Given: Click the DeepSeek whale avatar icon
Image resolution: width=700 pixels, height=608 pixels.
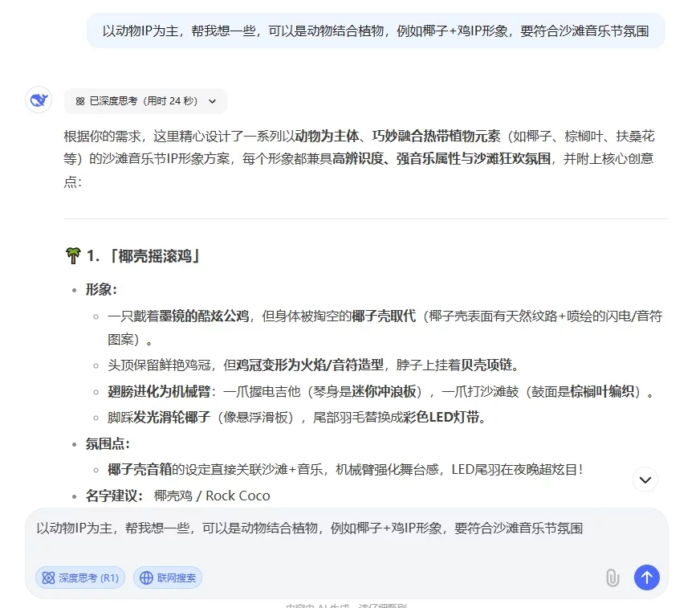Looking at the screenshot, I should click(38, 100).
